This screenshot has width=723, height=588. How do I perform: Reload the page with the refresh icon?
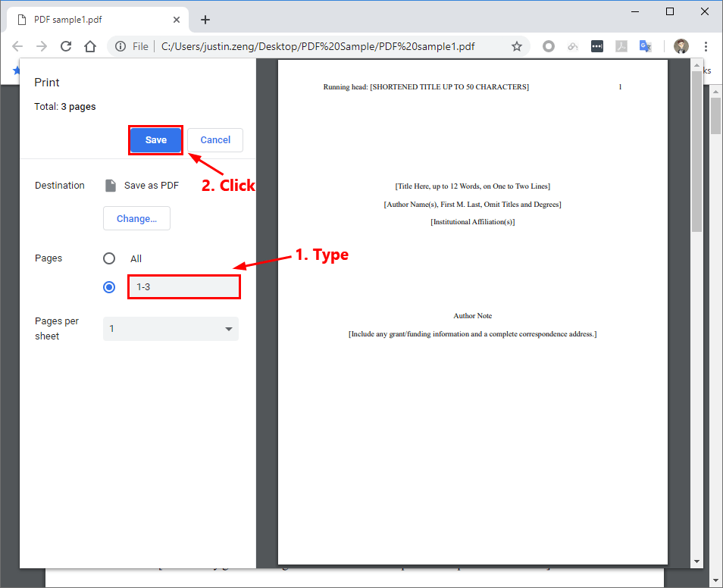[x=66, y=46]
